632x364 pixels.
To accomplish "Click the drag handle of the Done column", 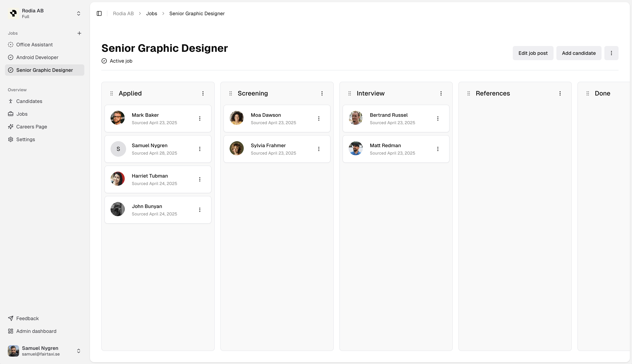I will tap(588, 93).
